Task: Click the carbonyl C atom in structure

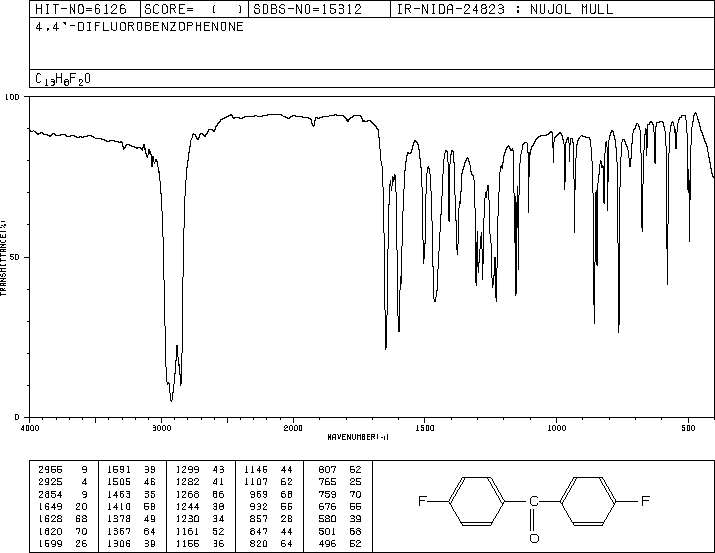Action: (x=534, y=501)
